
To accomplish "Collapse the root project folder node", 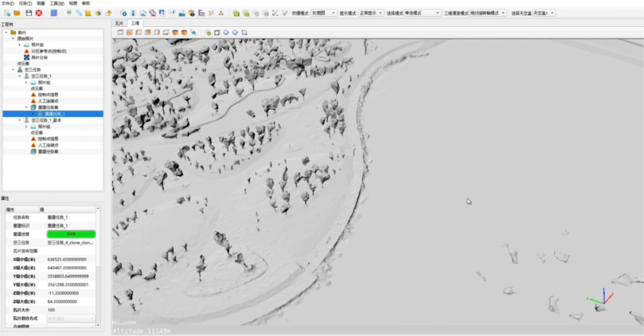I will pos(6,32).
